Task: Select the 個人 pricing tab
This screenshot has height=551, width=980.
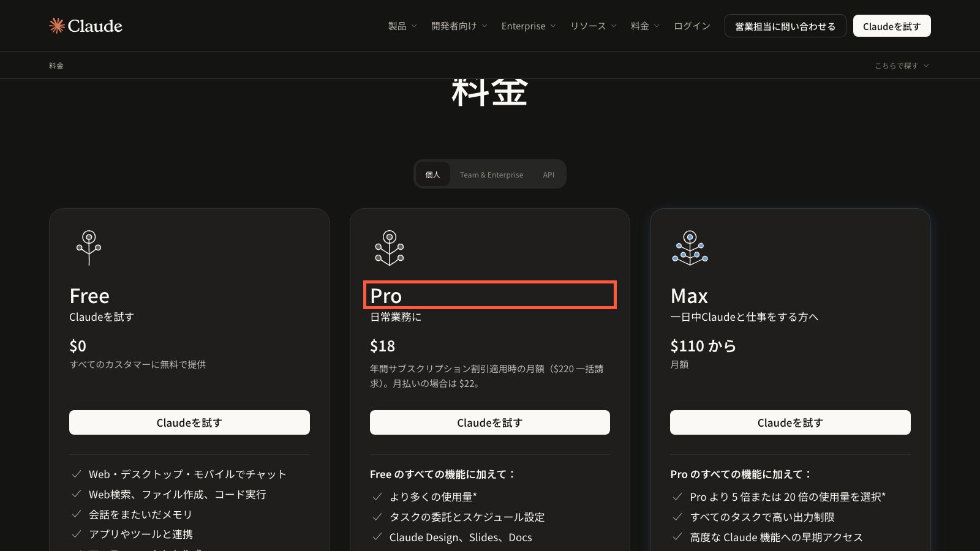Action: tap(433, 174)
